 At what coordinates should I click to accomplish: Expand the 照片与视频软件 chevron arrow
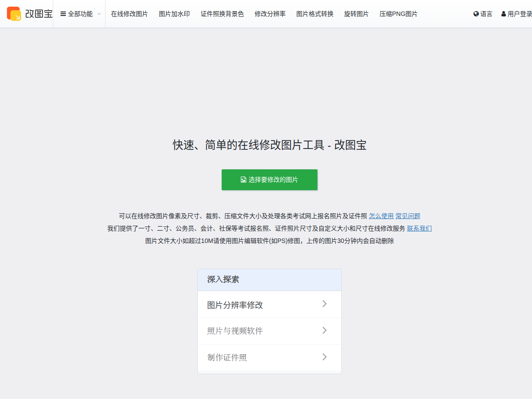point(325,330)
